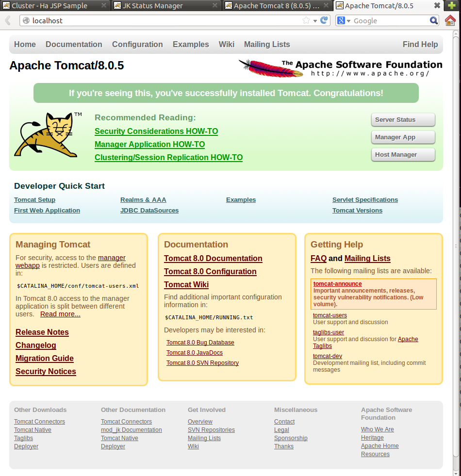Click the Reload page icon

(x=324, y=20)
